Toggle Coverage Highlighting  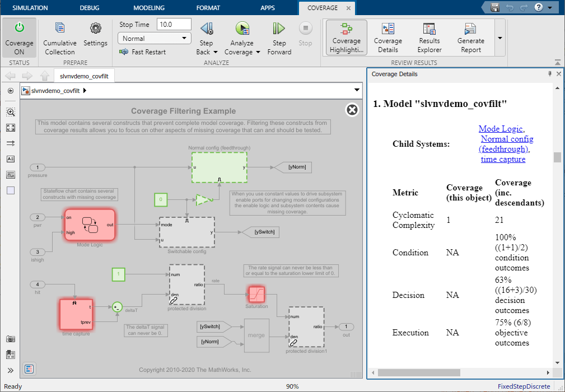346,38
